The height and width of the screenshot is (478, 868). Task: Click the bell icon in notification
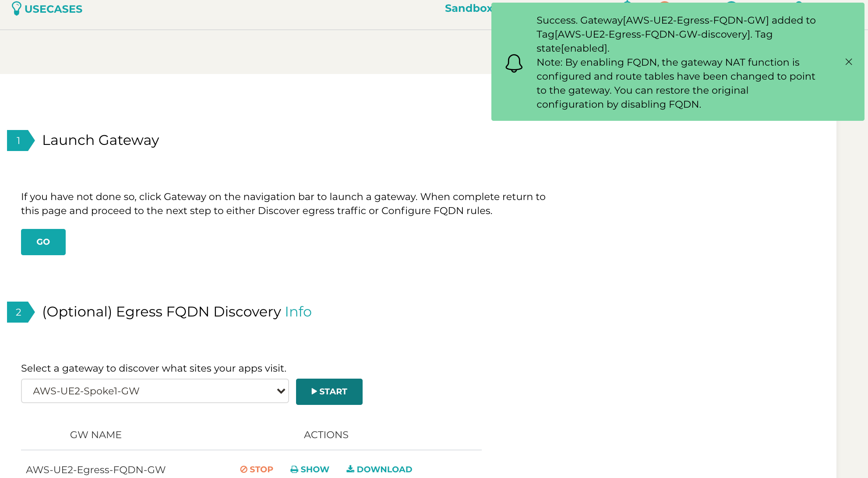[514, 63]
